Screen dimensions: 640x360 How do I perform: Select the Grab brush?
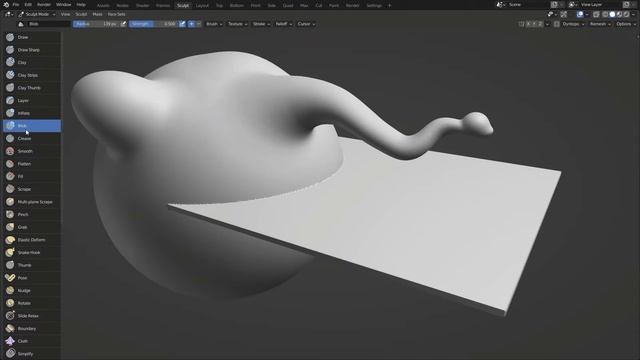pyautogui.click(x=32, y=227)
